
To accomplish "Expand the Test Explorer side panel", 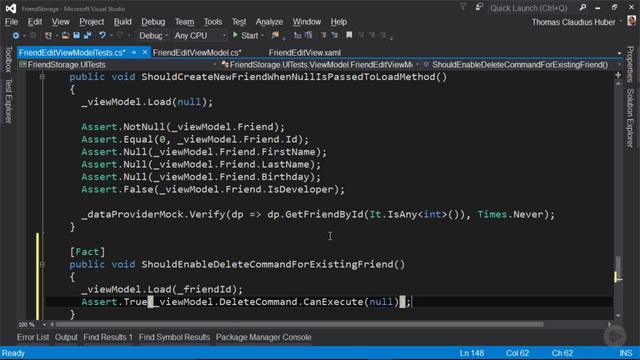I will tap(8, 100).
